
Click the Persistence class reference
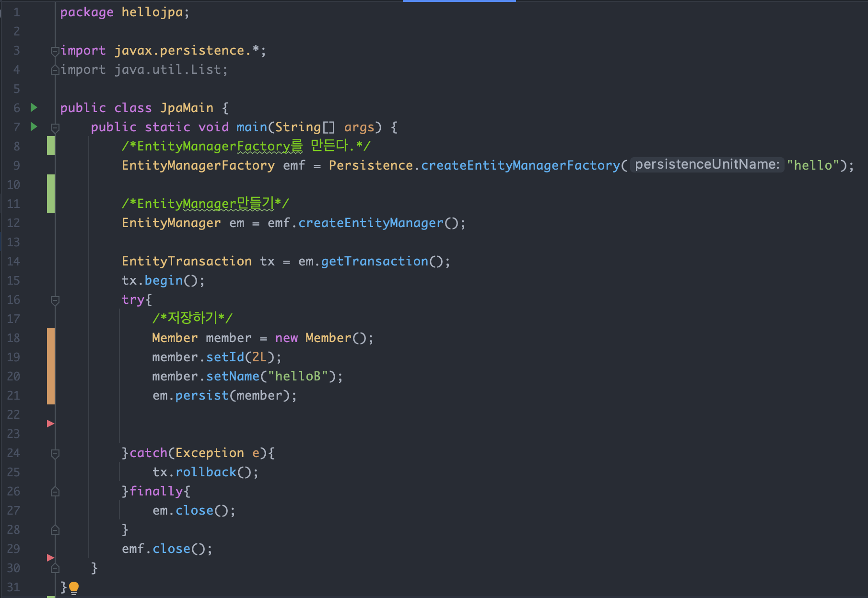pos(371,165)
